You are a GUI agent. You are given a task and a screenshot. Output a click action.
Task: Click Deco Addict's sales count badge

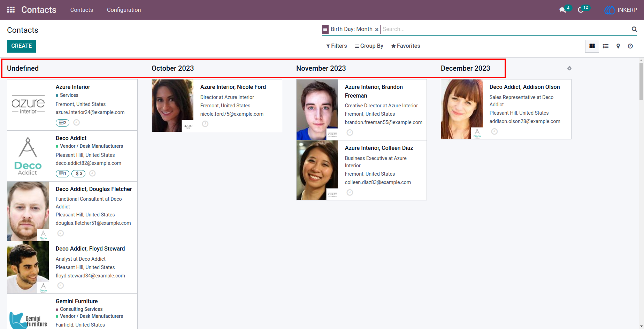tap(78, 174)
